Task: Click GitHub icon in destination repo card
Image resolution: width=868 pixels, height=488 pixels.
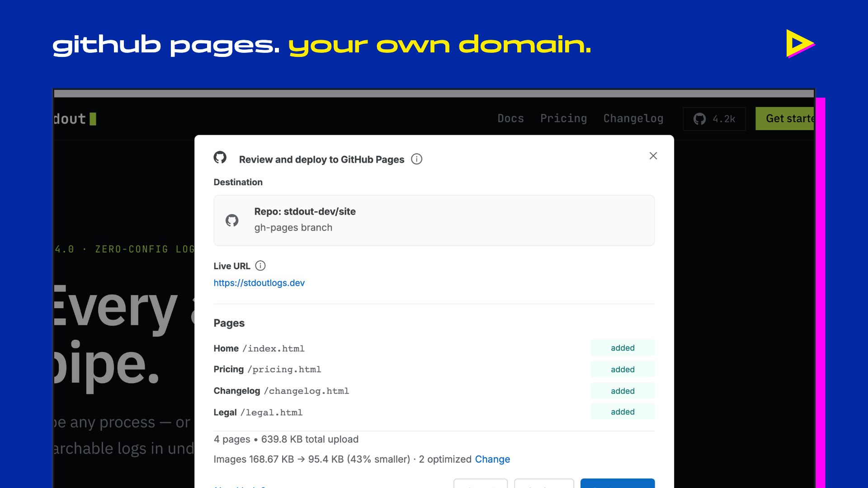Action: 232,221
